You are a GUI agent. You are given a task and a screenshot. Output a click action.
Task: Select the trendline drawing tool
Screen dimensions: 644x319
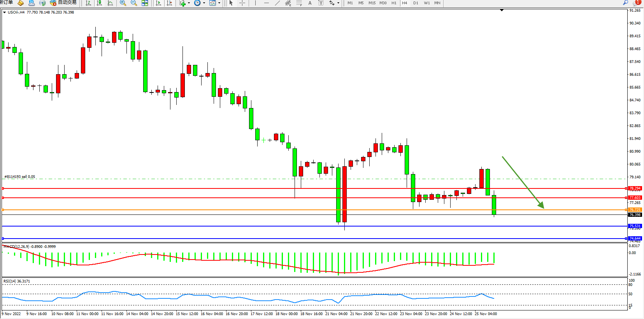277,3
